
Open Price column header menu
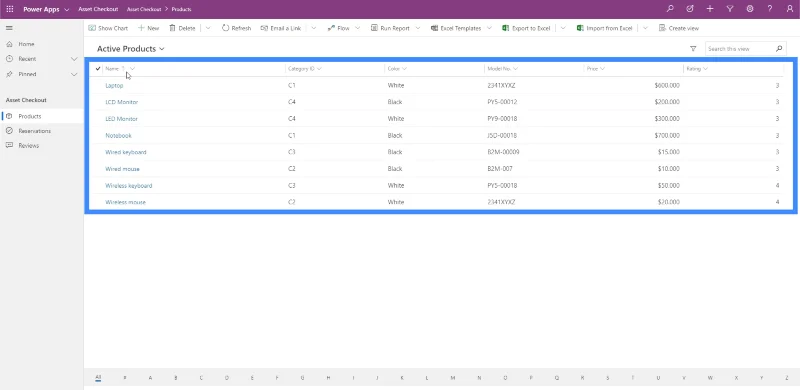(595, 68)
